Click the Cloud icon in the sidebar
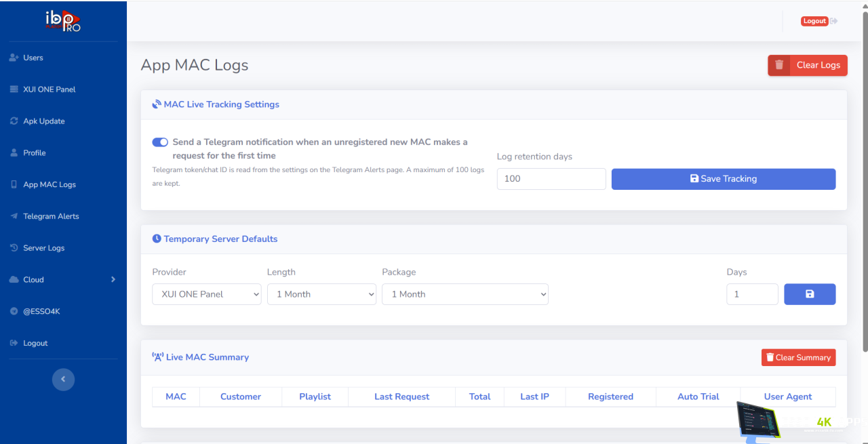Image resolution: width=868 pixels, height=444 pixels. 14,280
